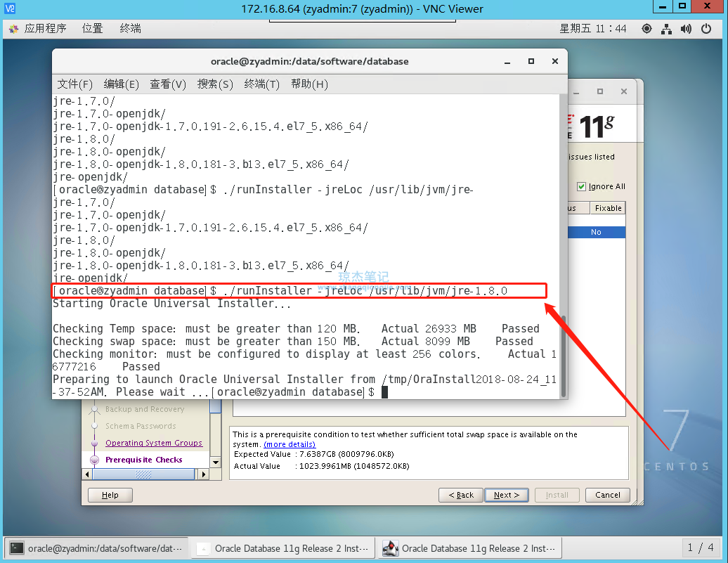Select the Prerequisite Checks step
The image size is (728, 563).
(143, 460)
